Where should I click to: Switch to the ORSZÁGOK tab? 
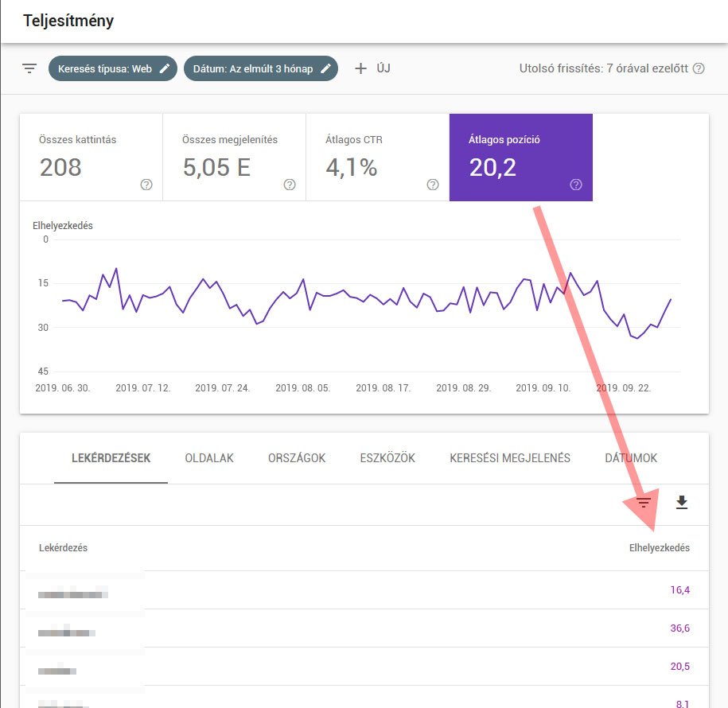tap(296, 458)
